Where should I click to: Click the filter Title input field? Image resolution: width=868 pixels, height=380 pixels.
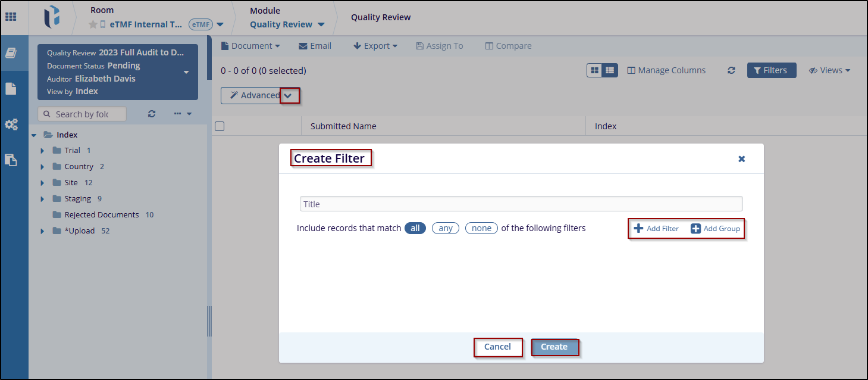521,204
